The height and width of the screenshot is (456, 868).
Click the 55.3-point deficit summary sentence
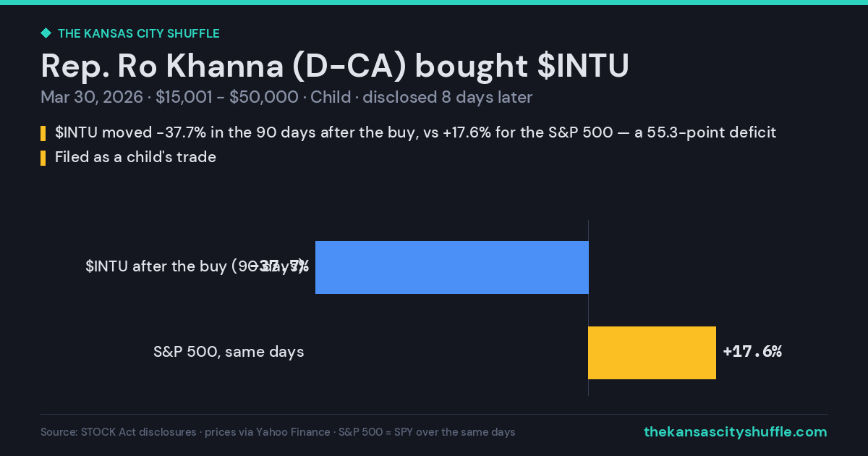click(x=416, y=132)
